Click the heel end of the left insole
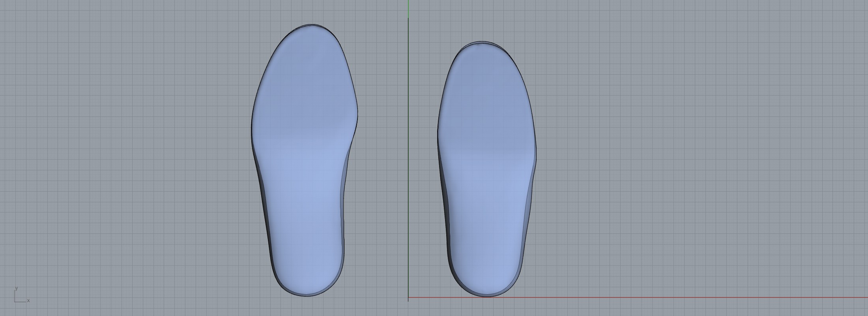Screen dimensions: 868x316 [x=307, y=295]
